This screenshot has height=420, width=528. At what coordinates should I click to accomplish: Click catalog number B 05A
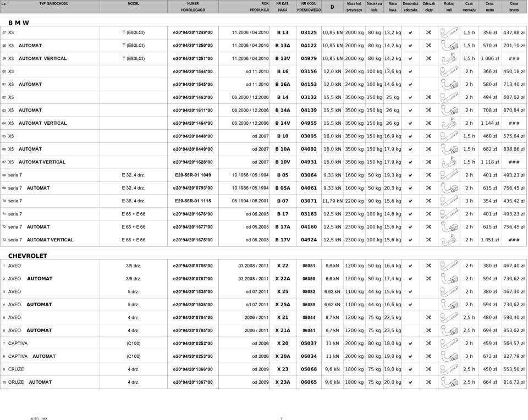click(283, 188)
